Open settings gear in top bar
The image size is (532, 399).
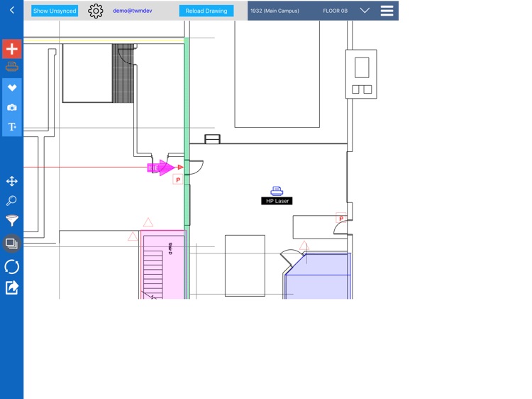click(x=96, y=11)
